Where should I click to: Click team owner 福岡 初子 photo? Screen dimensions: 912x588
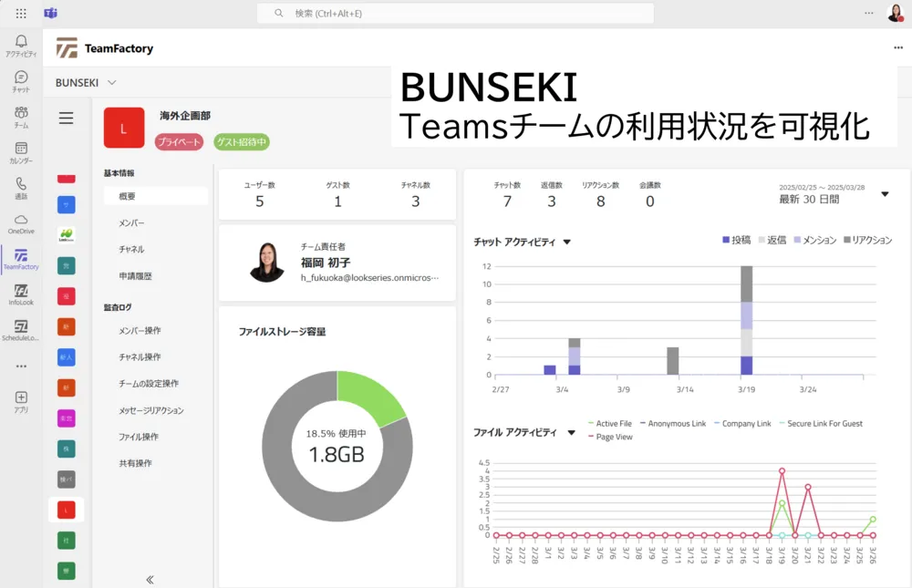click(267, 263)
